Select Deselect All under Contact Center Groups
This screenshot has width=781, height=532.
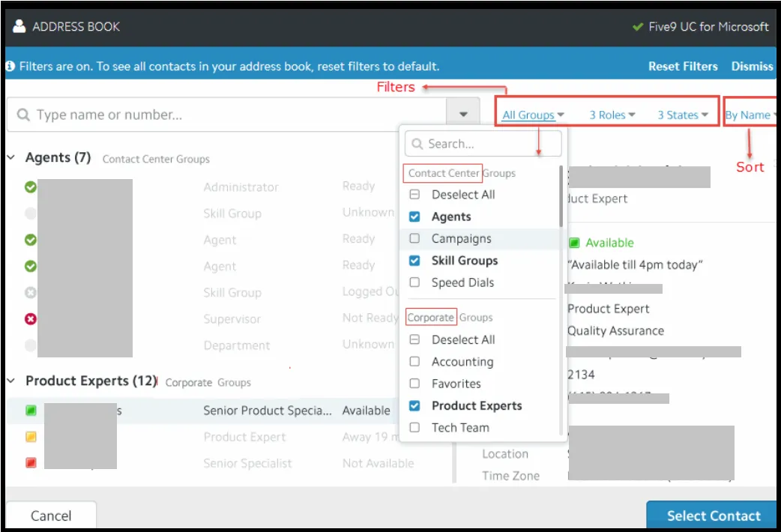coord(414,195)
